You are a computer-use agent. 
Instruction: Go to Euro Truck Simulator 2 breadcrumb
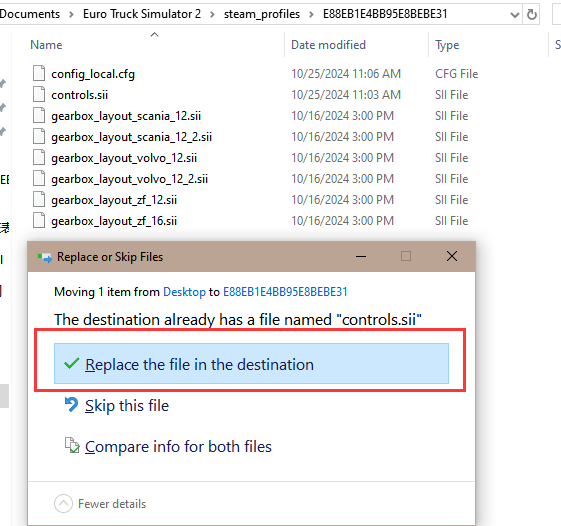[142, 14]
